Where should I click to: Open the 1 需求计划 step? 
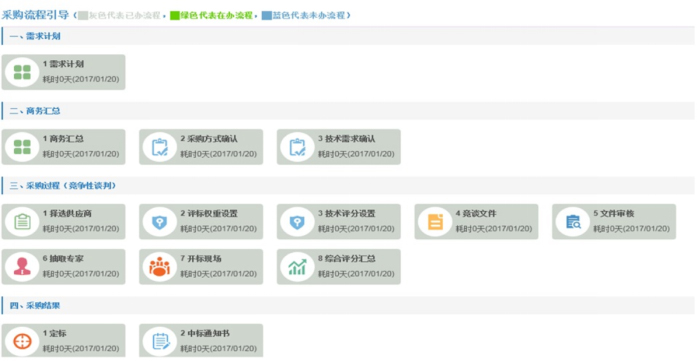63,72
